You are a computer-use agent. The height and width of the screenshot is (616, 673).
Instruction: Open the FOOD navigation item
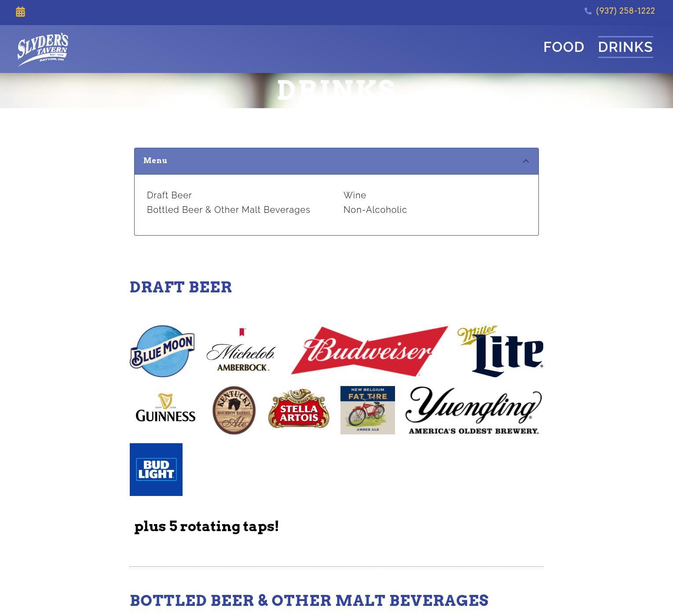564,47
